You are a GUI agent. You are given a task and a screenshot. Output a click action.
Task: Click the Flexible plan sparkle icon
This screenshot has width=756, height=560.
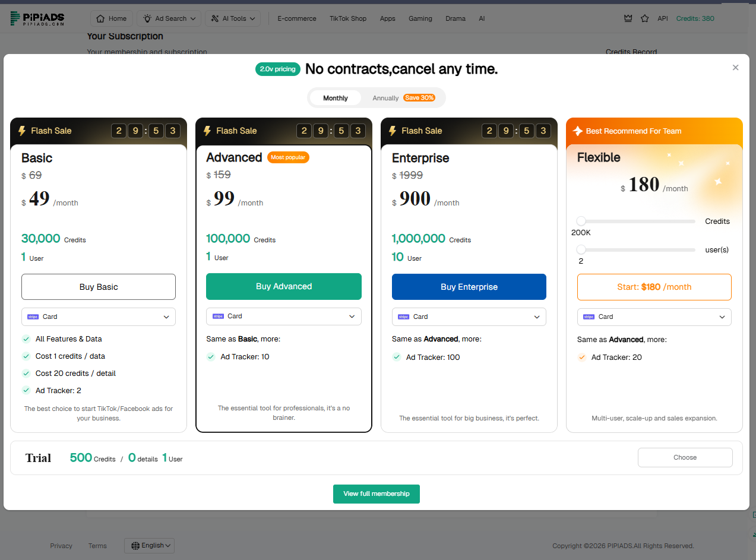point(577,131)
